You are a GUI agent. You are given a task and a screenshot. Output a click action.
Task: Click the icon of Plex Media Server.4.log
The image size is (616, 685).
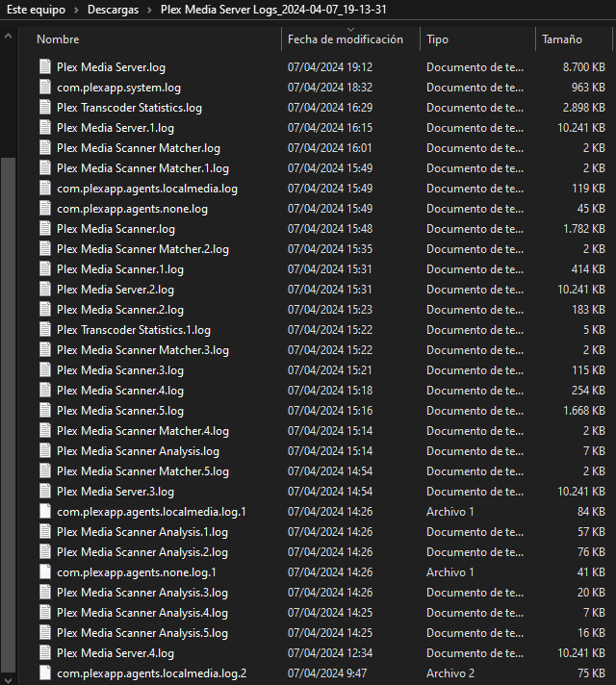coord(45,652)
